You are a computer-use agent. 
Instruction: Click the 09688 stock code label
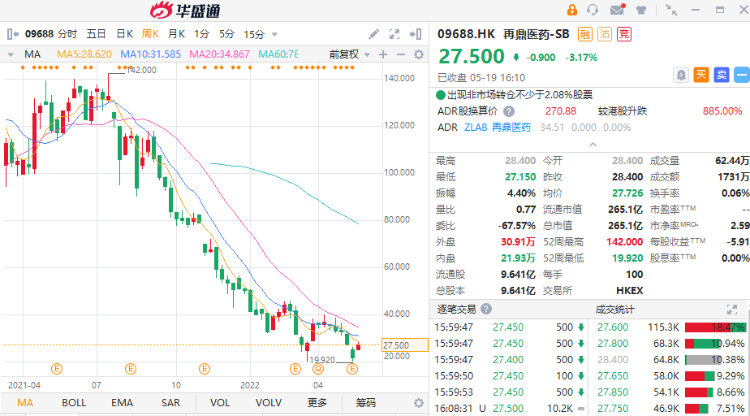[39, 34]
